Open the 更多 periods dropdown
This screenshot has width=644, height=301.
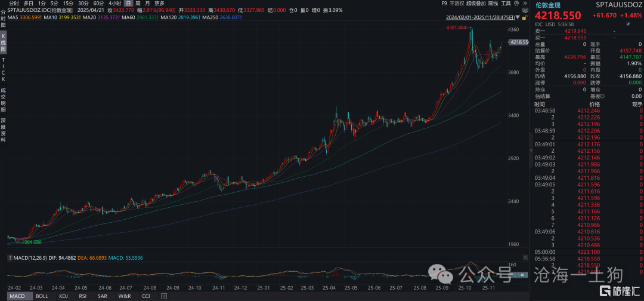pos(159,3)
